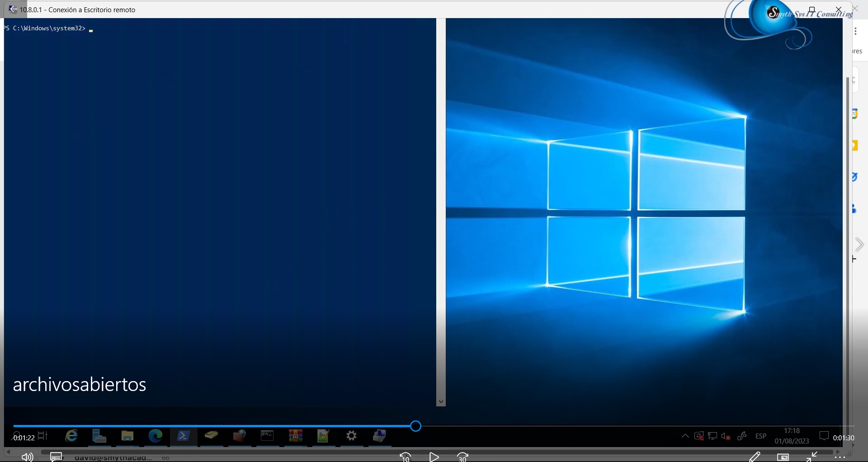This screenshot has width=868, height=462.
Task: Open the Command Prompt taskbar icon
Action: pyautogui.click(x=267, y=436)
